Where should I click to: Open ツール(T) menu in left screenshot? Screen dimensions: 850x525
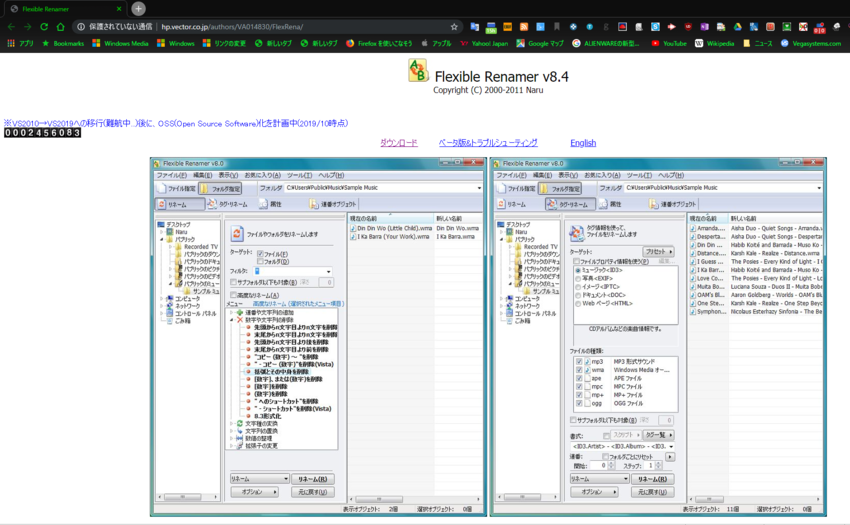coord(299,175)
